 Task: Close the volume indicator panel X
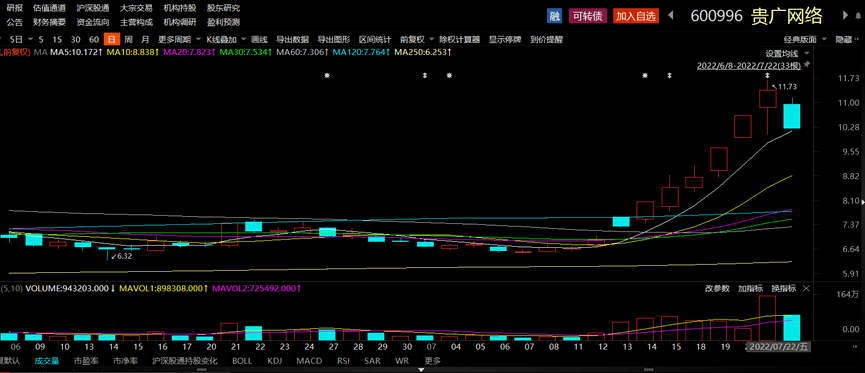click(807, 289)
